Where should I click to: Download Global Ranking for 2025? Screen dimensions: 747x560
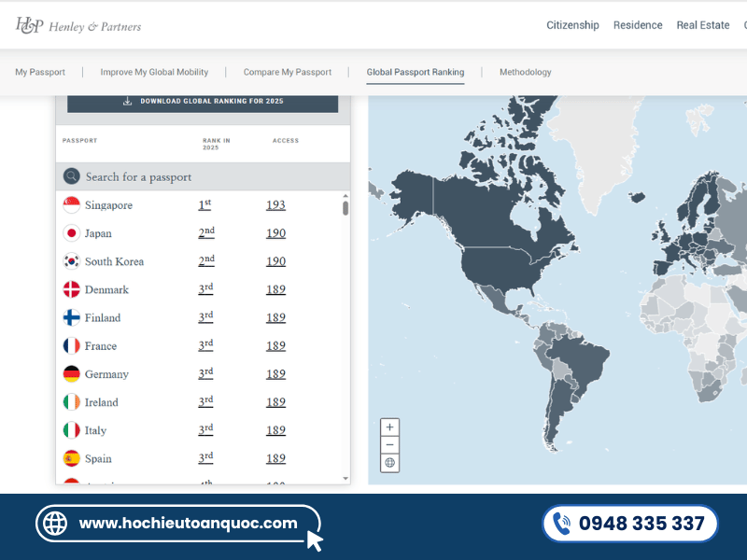click(x=203, y=103)
